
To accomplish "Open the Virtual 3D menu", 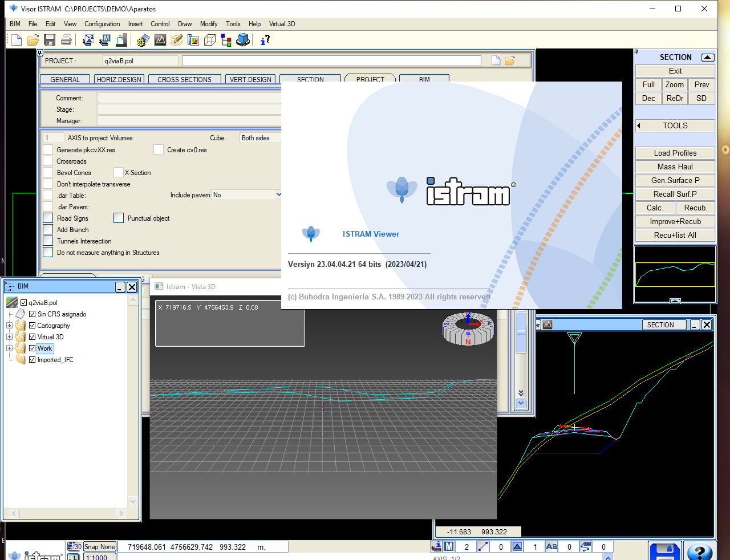I will 282,24.
